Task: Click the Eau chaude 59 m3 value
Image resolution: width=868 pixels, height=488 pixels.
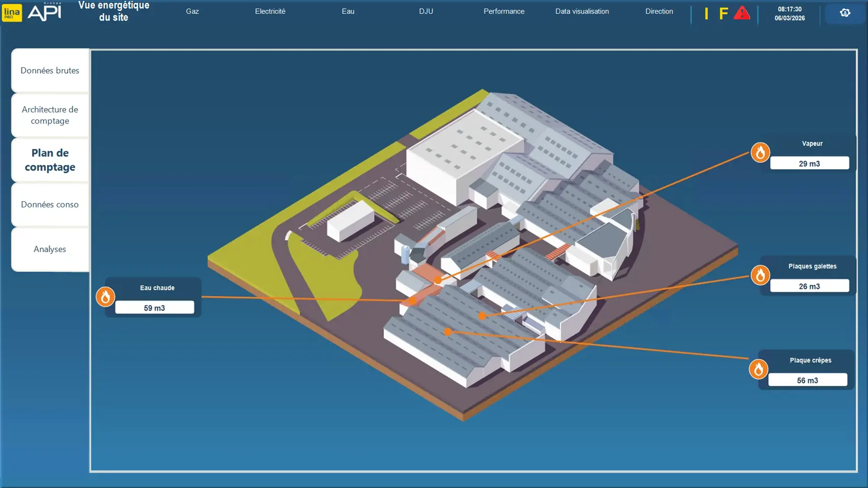Action: [155, 308]
